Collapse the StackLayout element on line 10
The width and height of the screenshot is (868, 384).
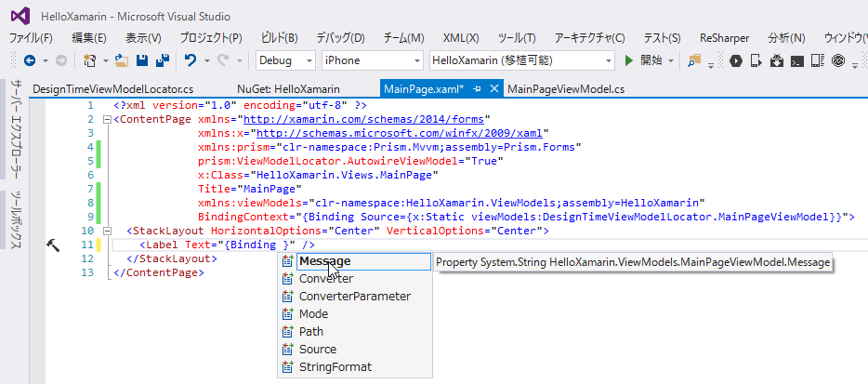tap(107, 231)
